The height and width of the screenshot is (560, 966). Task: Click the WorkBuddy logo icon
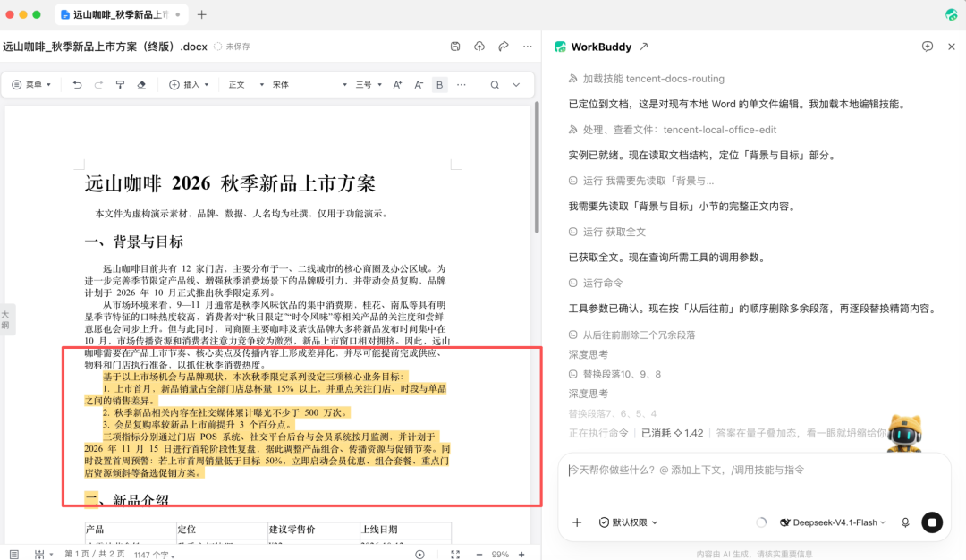click(560, 47)
